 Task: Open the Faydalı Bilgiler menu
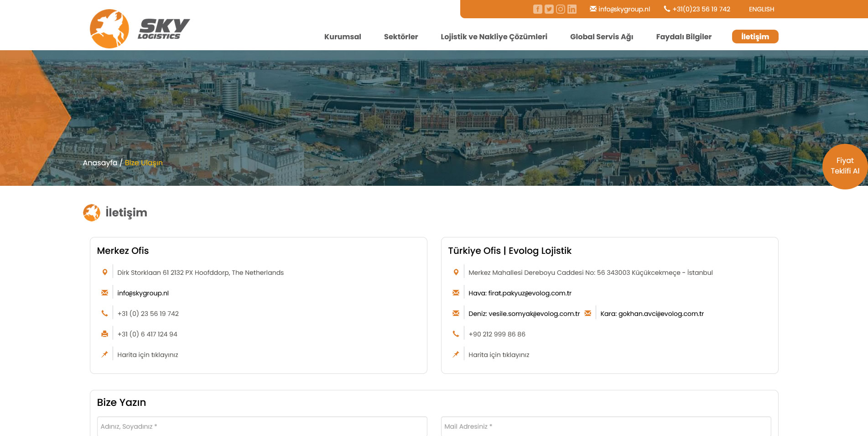pos(684,37)
